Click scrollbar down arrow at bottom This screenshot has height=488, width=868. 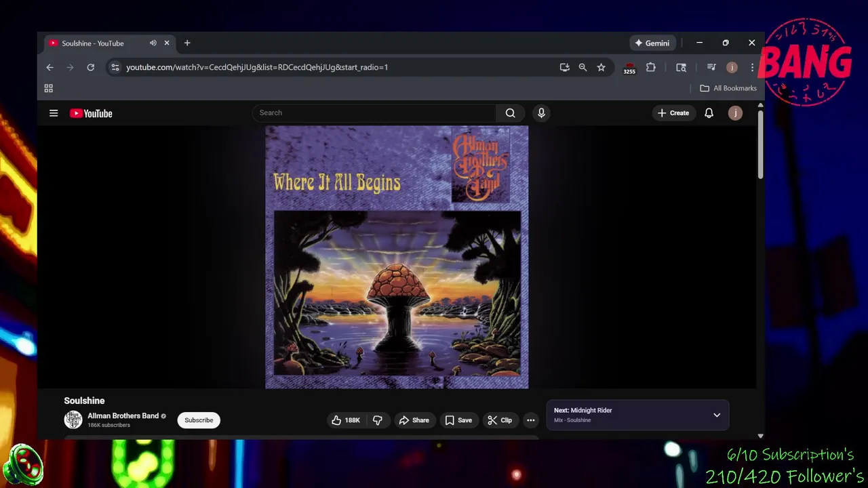point(760,436)
